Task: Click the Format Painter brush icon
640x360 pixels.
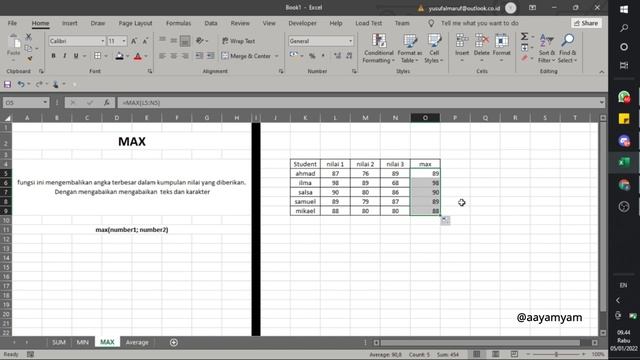Action: (29, 59)
